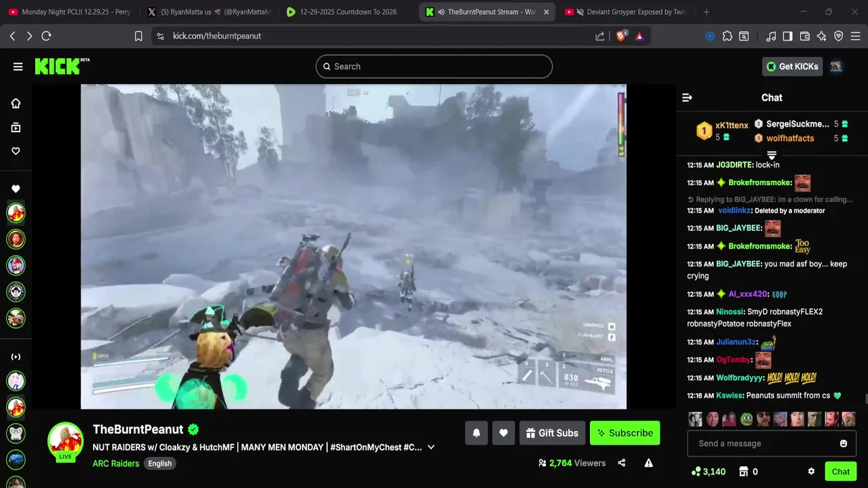Image resolution: width=868 pixels, height=488 pixels.
Task: Open Brave Shields icon
Action: coord(621,36)
